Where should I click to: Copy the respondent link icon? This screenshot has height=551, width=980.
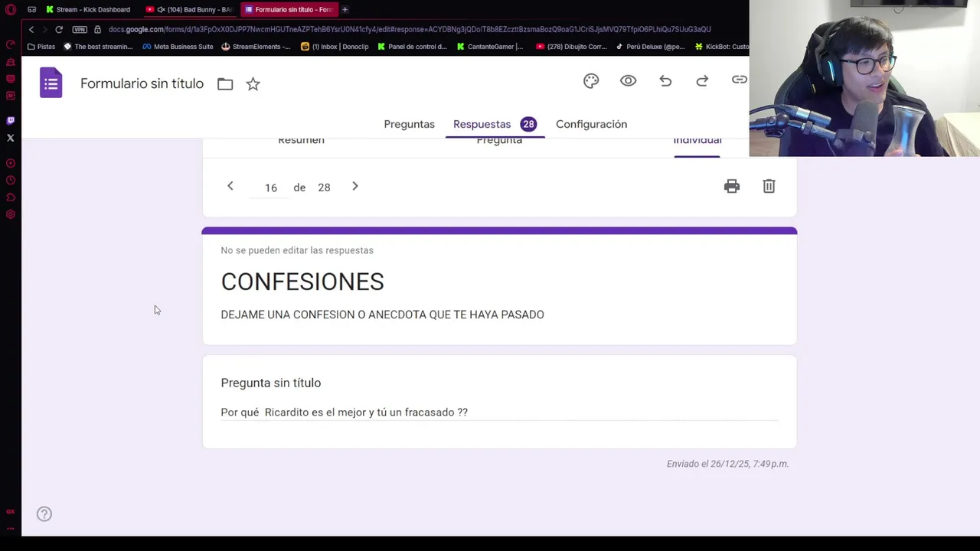(x=739, y=80)
